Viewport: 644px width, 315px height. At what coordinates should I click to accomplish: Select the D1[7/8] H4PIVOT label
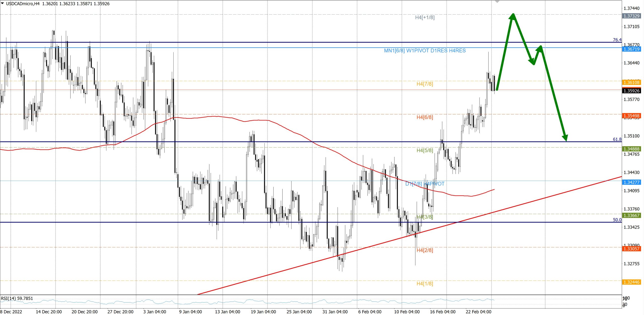click(425, 184)
